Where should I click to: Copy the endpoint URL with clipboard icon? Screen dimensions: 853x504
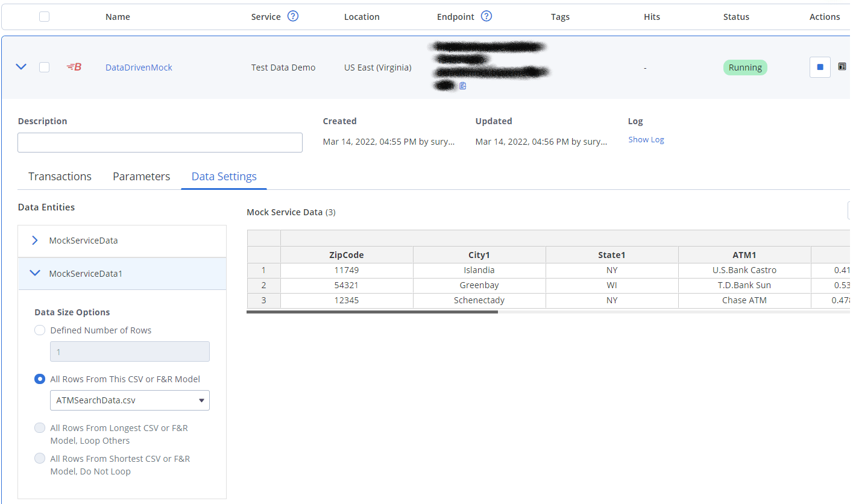[x=463, y=86]
